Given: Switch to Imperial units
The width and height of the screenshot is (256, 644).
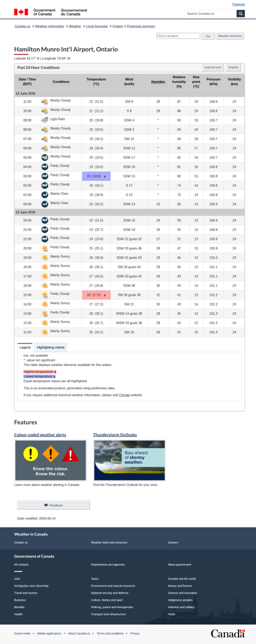Looking at the screenshot, I should click(213, 67).
